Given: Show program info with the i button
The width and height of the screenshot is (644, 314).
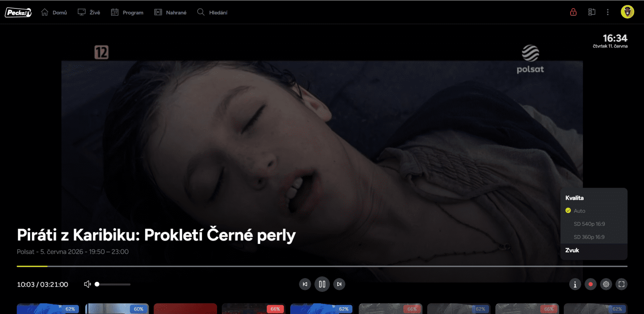Looking at the screenshot, I should 575,285.
